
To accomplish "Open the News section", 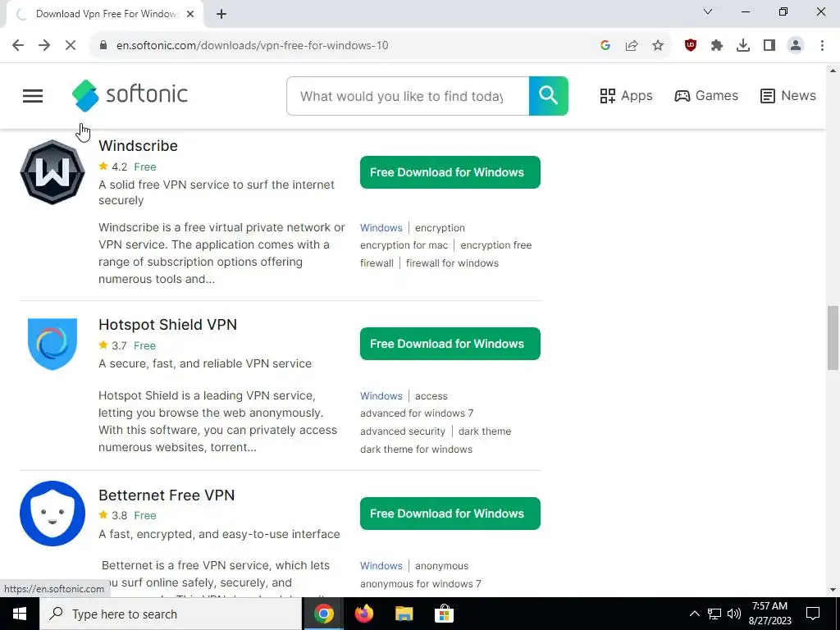I will pos(788,96).
